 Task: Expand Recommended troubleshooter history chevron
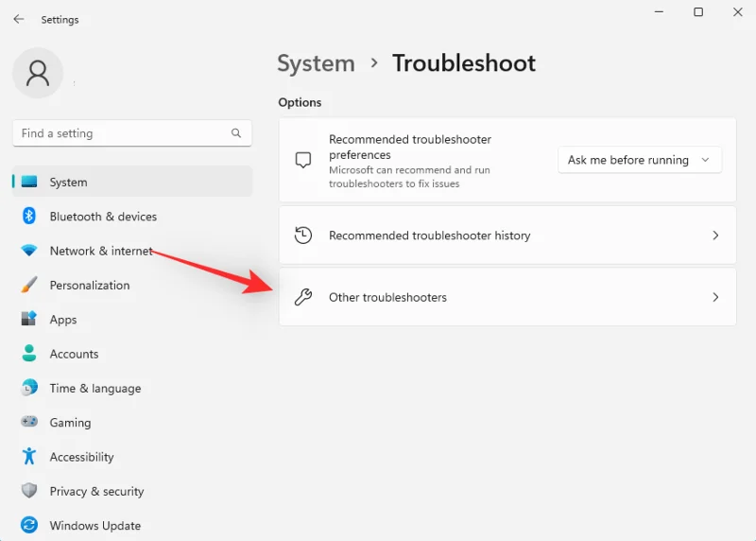[715, 236]
